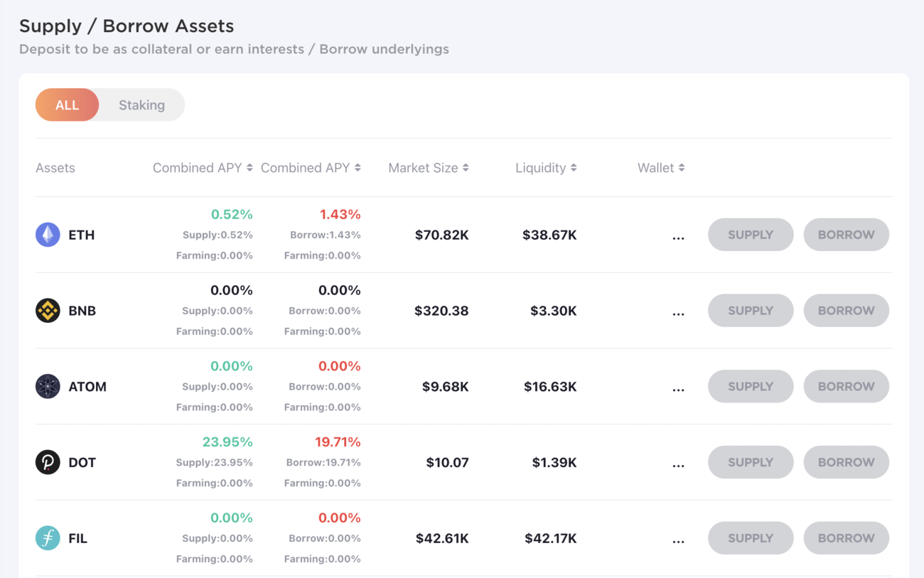Click SUPPLY button for FIL
Screen dimensions: 924x578
pos(751,538)
